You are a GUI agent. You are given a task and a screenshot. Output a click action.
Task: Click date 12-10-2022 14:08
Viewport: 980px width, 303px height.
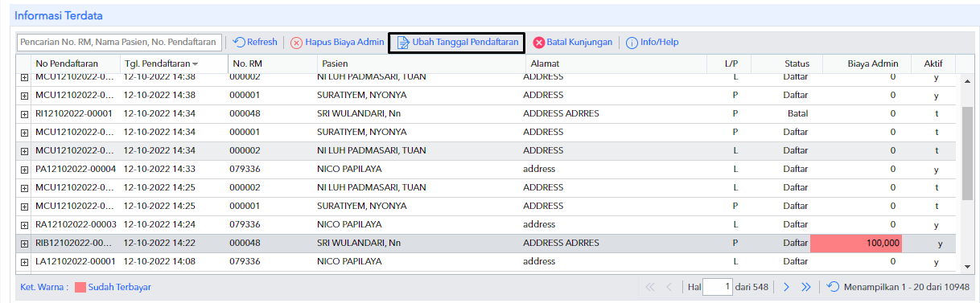(159, 261)
